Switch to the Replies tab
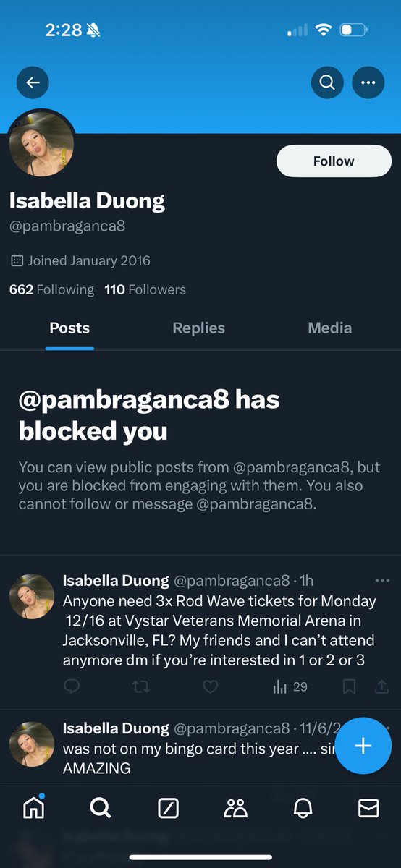Image resolution: width=401 pixels, height=868 pixels. tap(198, 328)
